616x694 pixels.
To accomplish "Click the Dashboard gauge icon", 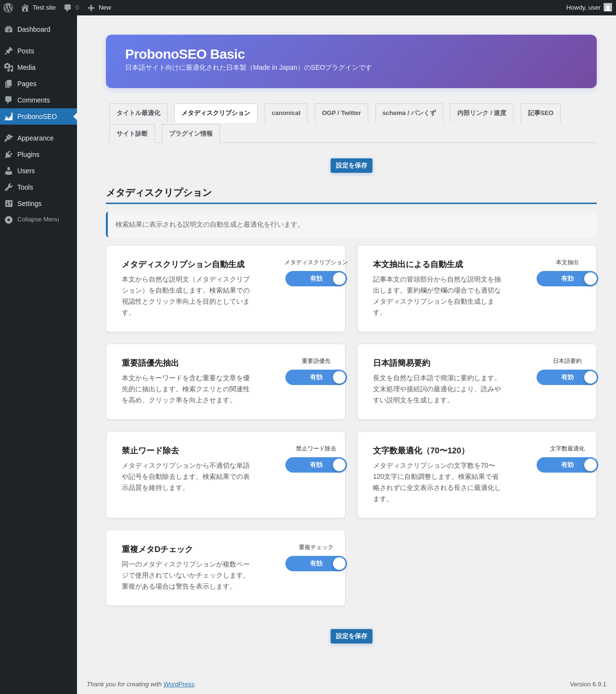I will pyautogui.click(x=9, y=29).
